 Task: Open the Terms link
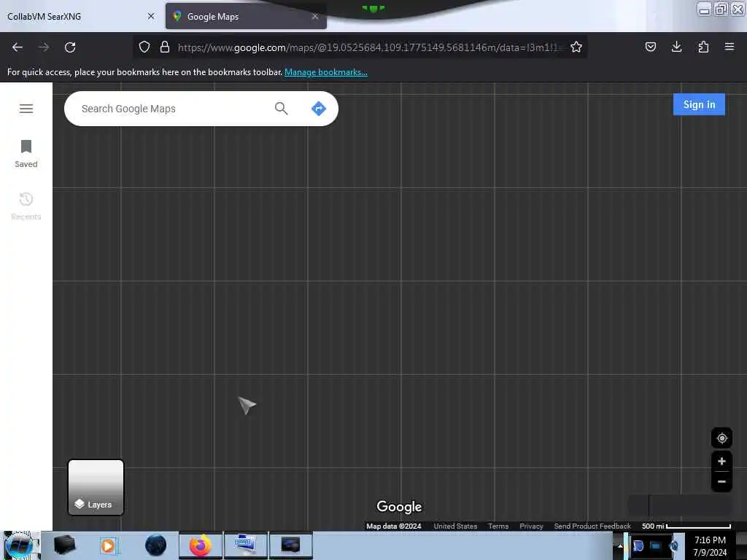pyautogui.click(x=498, y=526)
